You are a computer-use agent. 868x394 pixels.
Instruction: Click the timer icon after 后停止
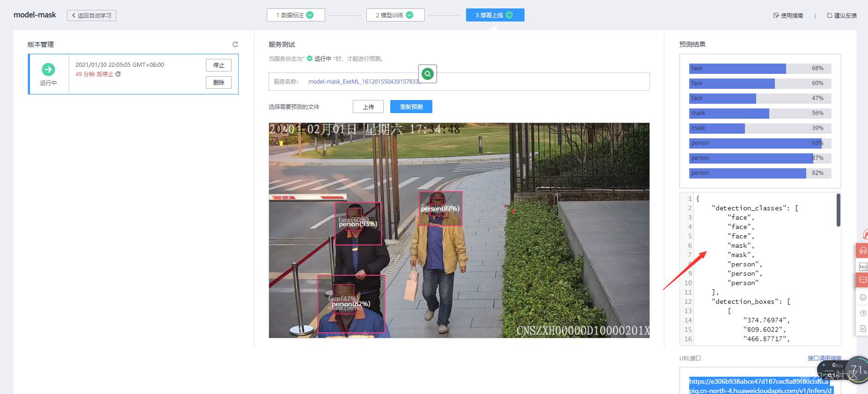pos(118,74)
